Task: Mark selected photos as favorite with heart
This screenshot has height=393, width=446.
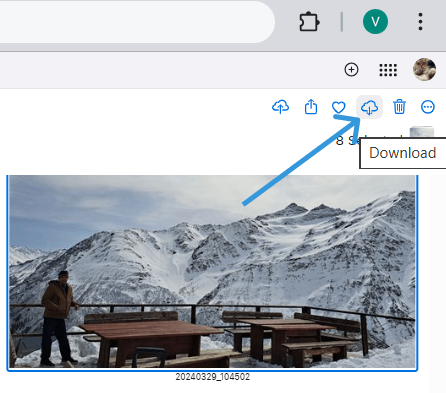Action: pos(339,107)
